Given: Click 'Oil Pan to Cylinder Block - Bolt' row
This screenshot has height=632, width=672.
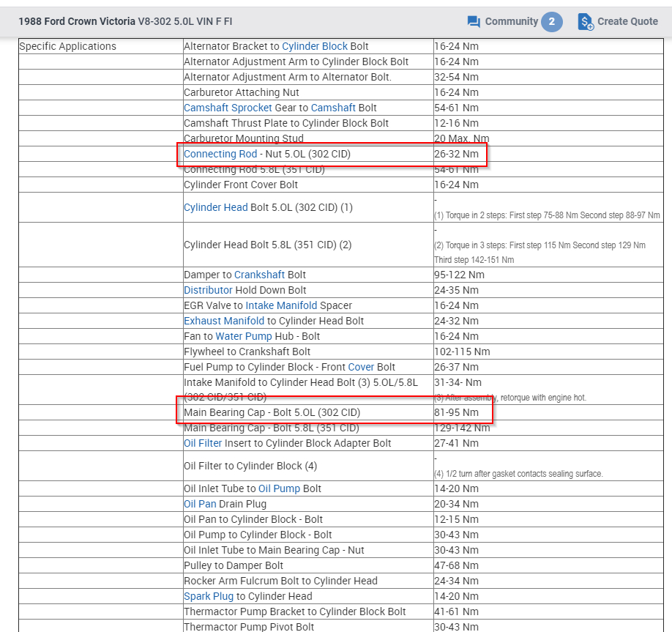Looking at the screenshot, I should coord(253,520).
